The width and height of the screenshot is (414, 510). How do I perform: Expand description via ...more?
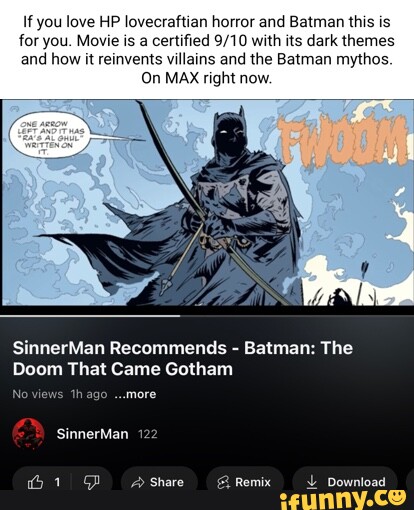pyautogui.click(x=135, y=394)
